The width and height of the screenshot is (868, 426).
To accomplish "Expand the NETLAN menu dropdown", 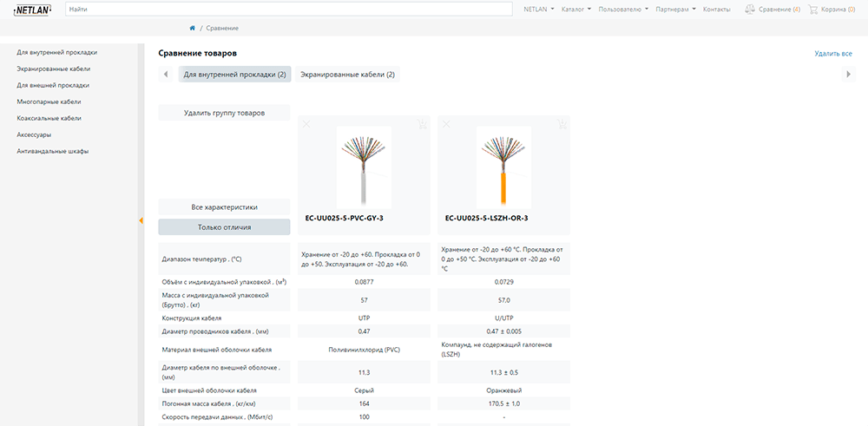I will (x=539, y=10).
